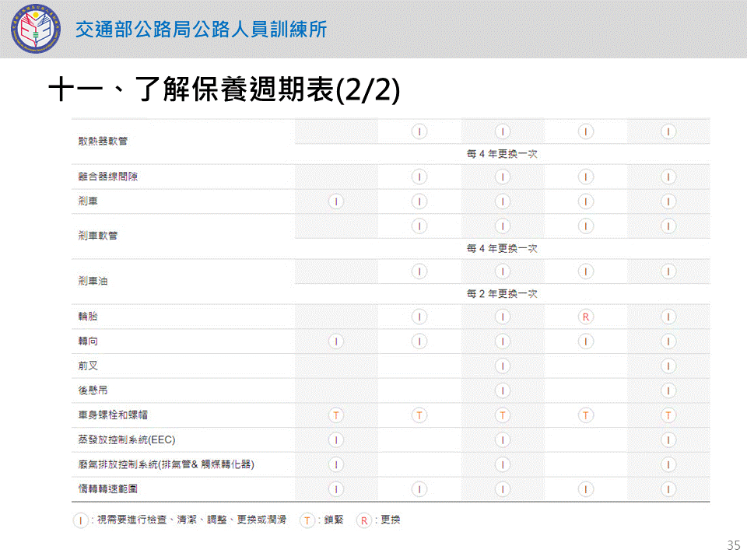747x560 pixels.
Task: Click the rightmost I icon in 後懸吊 row
Action: tap(668, 390)
